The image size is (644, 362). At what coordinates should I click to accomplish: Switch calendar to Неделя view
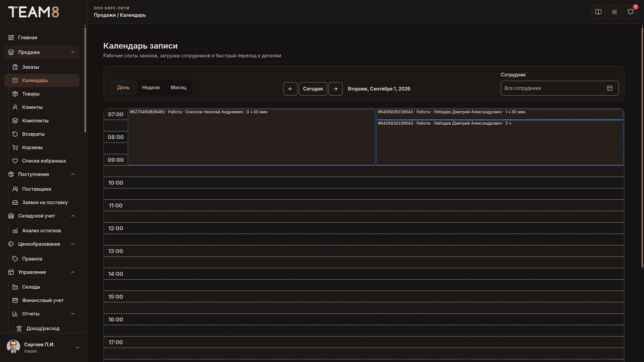[151, 88]
